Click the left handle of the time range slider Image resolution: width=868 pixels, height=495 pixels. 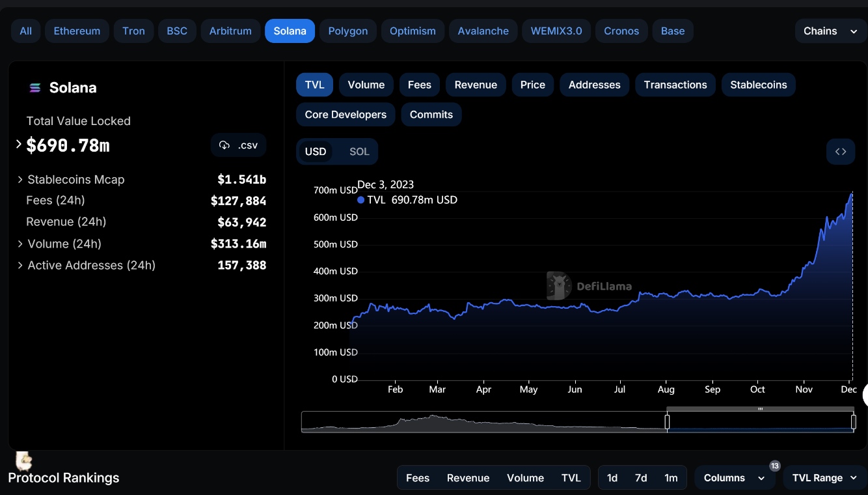coord(667,422)
